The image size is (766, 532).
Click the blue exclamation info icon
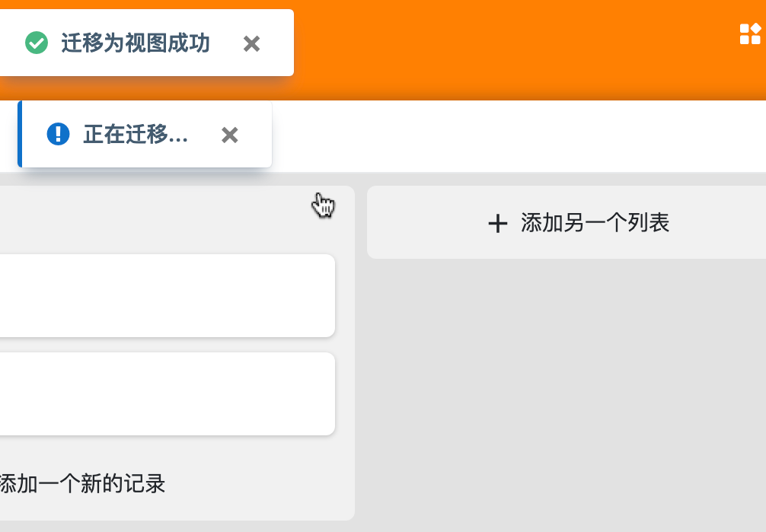[x=58, y=135]
